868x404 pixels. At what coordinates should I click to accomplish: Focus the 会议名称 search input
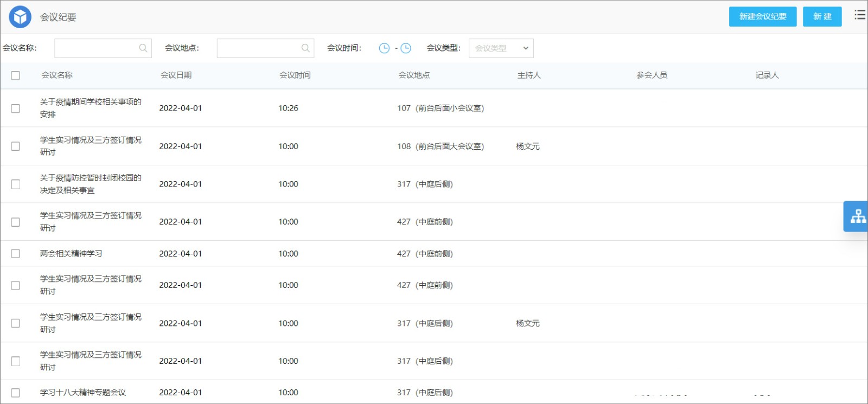pos(103,48)
